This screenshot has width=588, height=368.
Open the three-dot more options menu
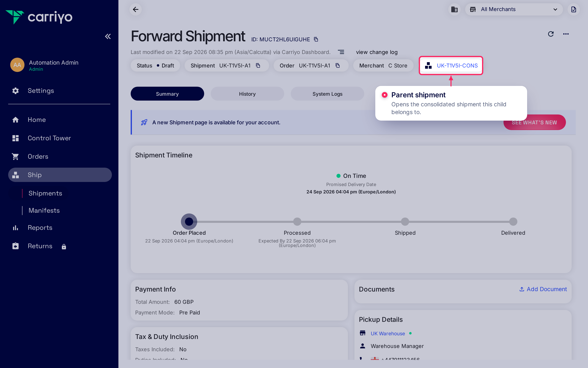tap(566, 34)
